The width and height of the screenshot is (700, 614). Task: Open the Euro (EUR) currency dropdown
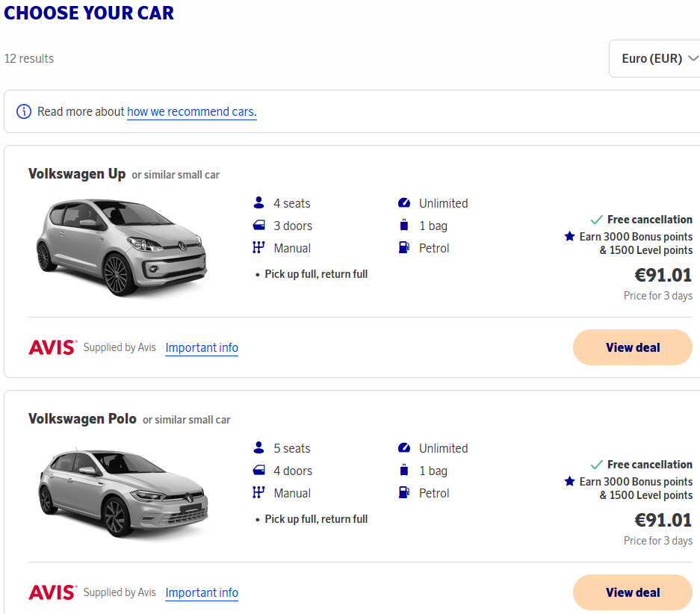(x=654, y=58)
